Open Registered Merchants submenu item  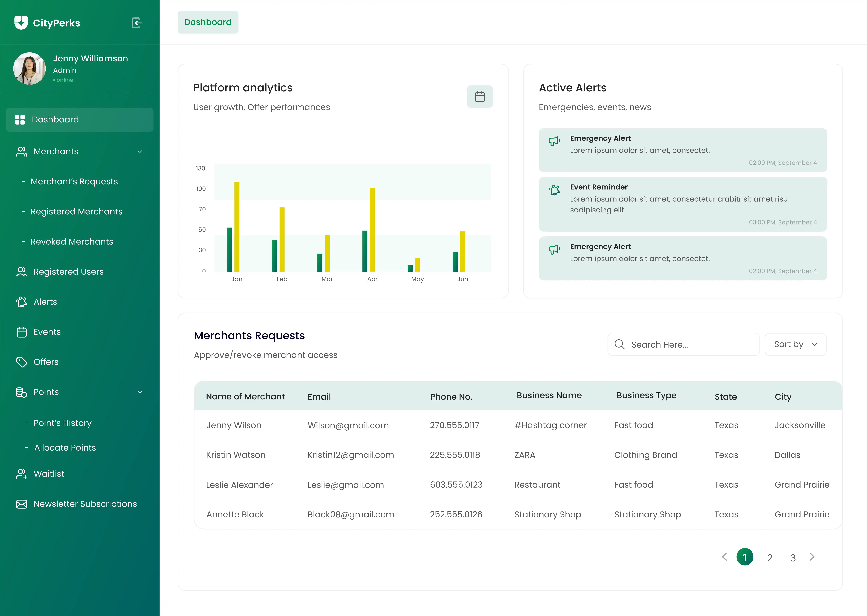(x=76, y=212)
